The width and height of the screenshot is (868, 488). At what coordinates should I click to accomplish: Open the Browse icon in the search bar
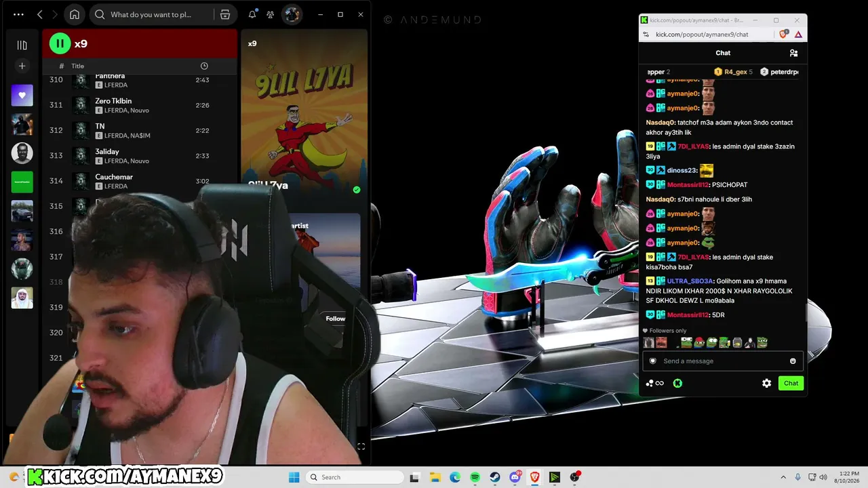tap(225, 14)
